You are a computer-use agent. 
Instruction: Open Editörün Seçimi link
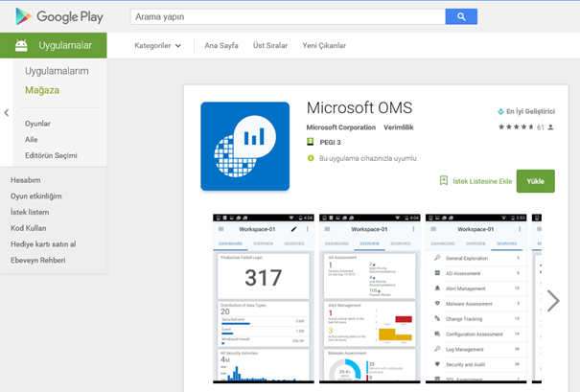click(51, 155)
